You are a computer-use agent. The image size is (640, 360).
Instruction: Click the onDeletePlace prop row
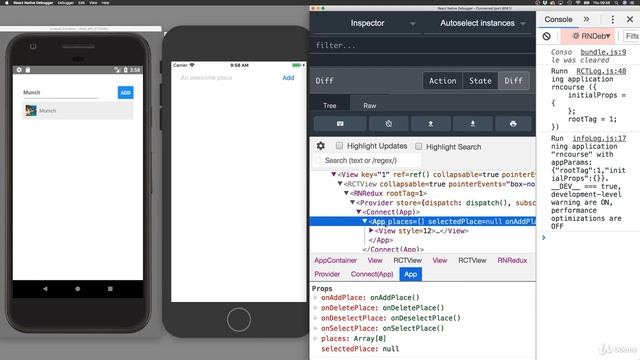pyautogui.click(x=382, y=308)
